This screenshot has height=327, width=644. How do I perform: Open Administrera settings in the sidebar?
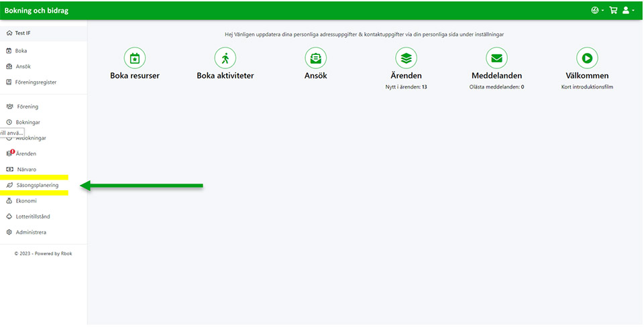point(31,232)
